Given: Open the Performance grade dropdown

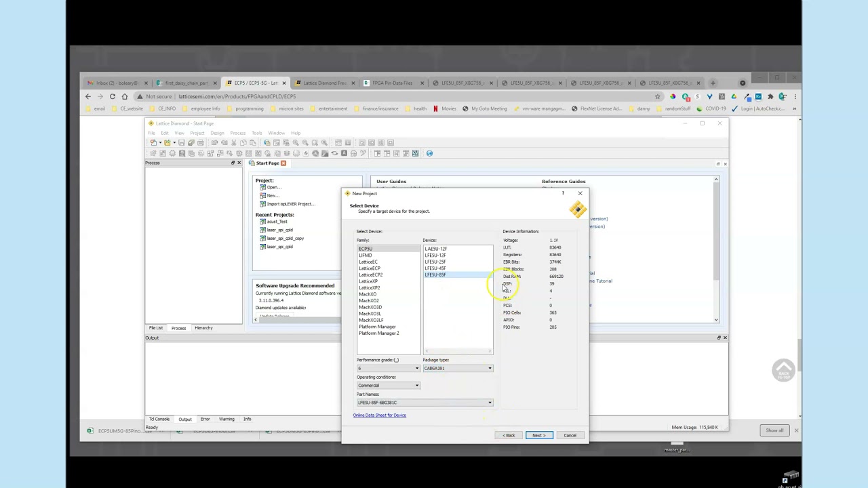Looking at the screenshot, I should pyautogui.click(x=389, y=368).
